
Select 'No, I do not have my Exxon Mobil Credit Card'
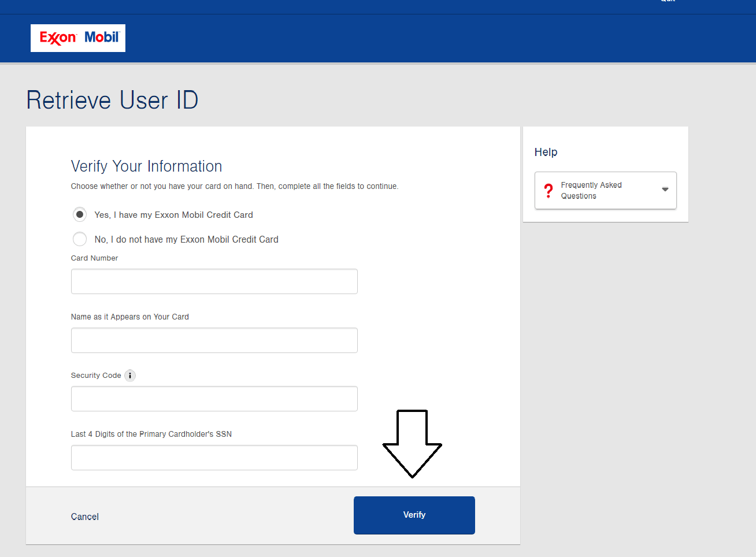tap(80, 239)
